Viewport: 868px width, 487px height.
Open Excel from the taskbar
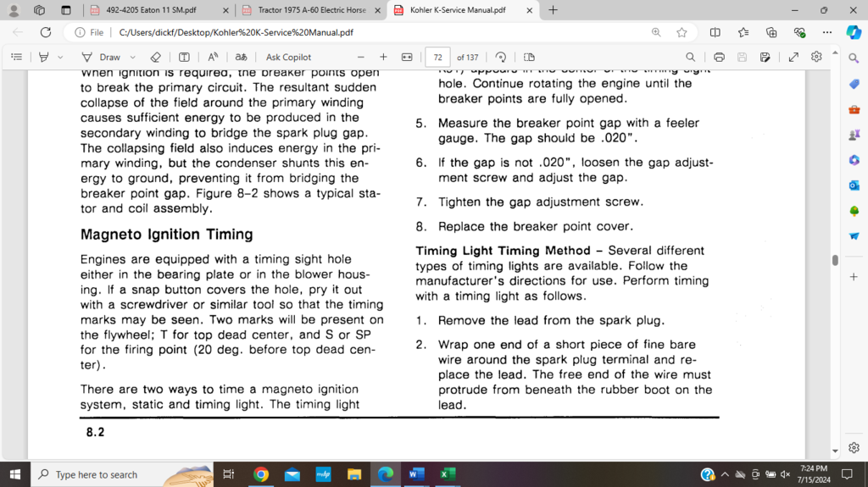448,474
